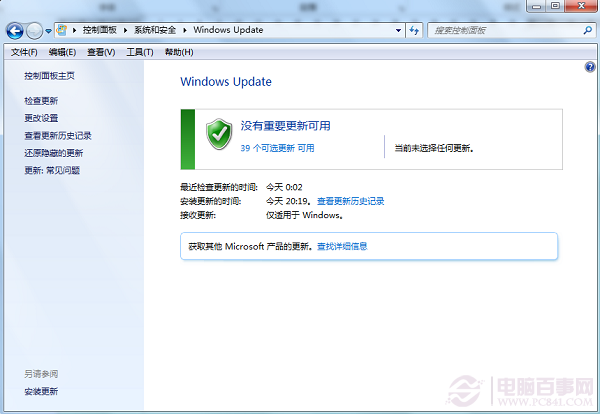
Task: Select 系统和安全 in the address breadcrumb
Action: (155, 30)
